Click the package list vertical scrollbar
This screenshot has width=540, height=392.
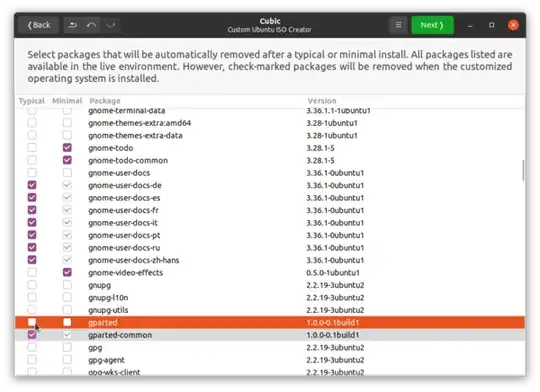(523, 171)
